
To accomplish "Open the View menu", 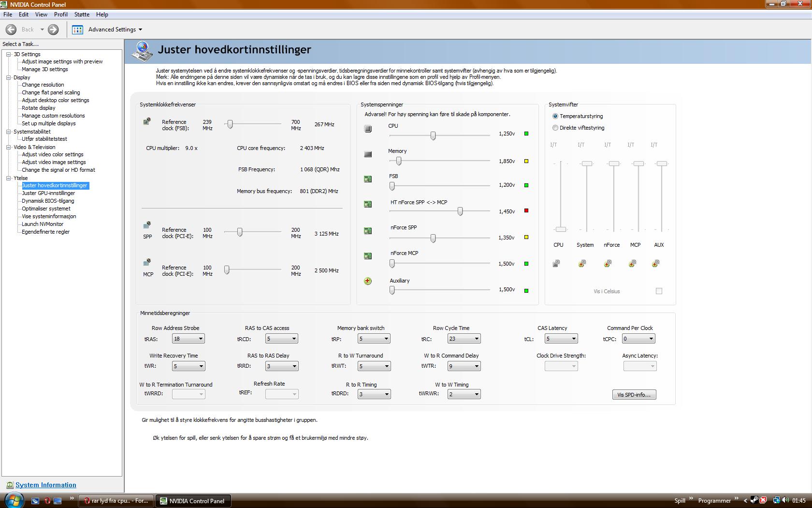I will pyautogui.click(x=41, y=15).
